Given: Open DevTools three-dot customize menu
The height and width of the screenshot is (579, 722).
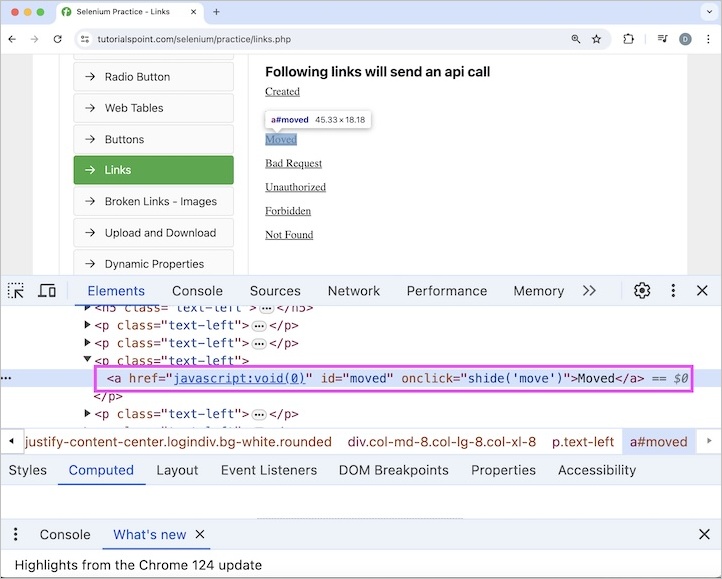Looking at the screenshot, I should coord(673,291).
